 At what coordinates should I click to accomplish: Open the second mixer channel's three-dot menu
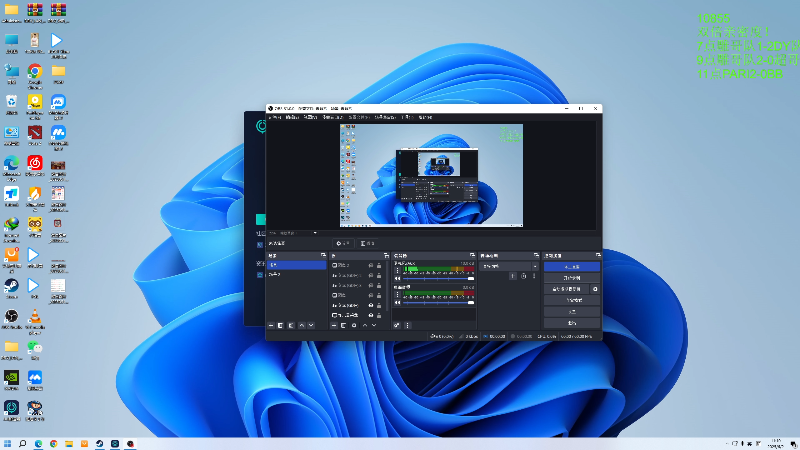coord(397,294)
